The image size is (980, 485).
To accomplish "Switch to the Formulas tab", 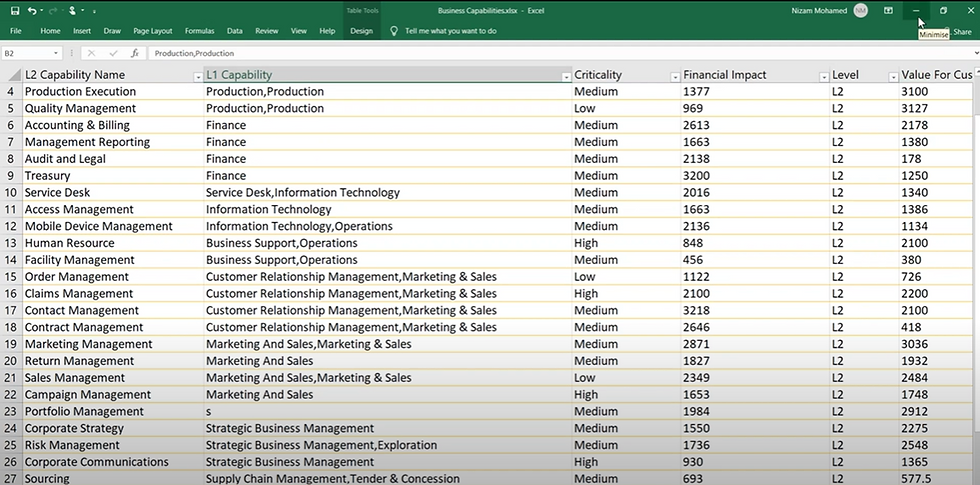I will pos(199,31).
